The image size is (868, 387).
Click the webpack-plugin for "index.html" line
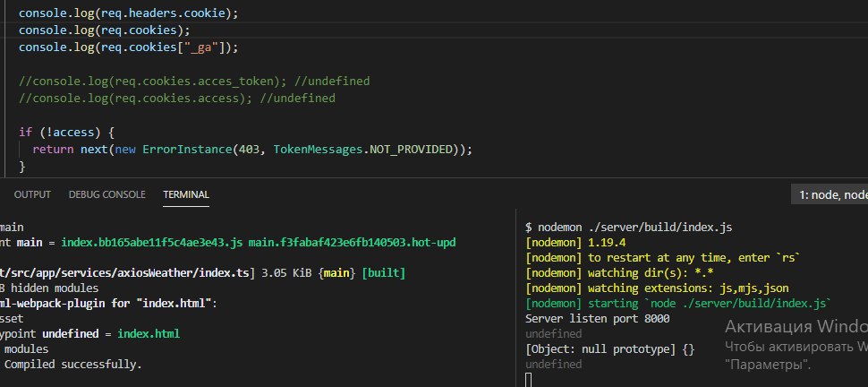(109, 304)
